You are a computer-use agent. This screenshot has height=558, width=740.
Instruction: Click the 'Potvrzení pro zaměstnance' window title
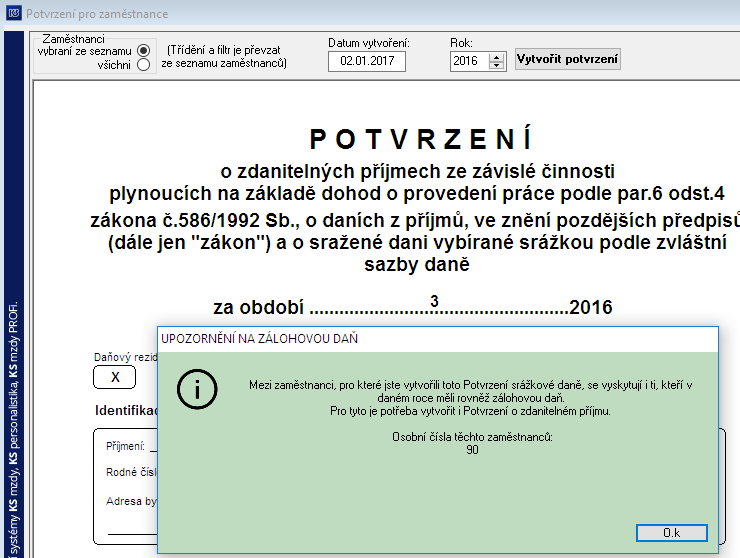pos(97,14)
